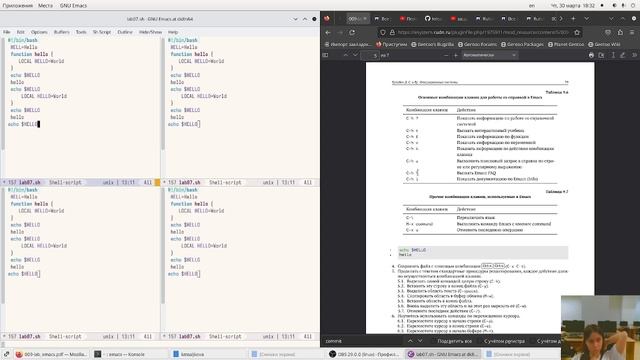Open the Emacs Edit menu

(20, 32)
